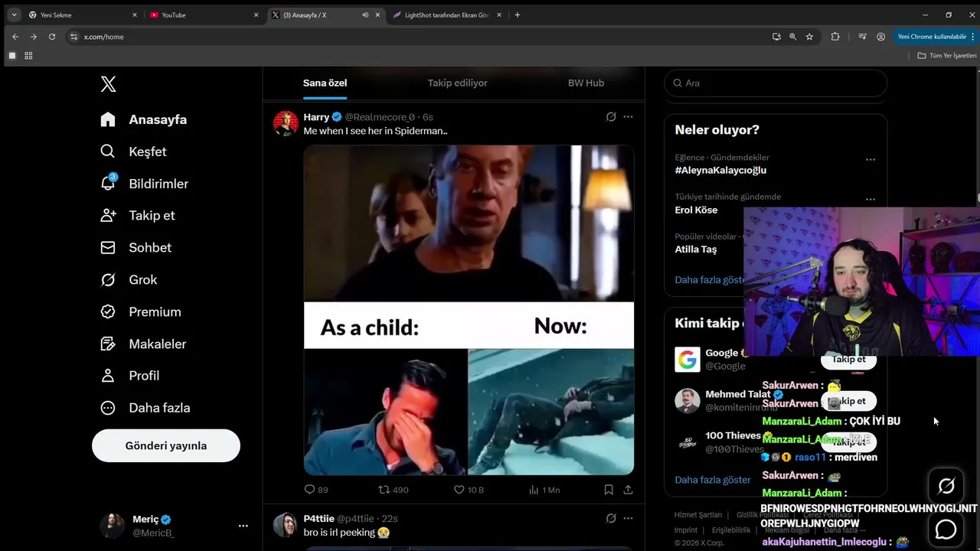Screen dimensions: 980x551
Task: Click Daha fazla göster under who to follow
Action: pos(713,480)
